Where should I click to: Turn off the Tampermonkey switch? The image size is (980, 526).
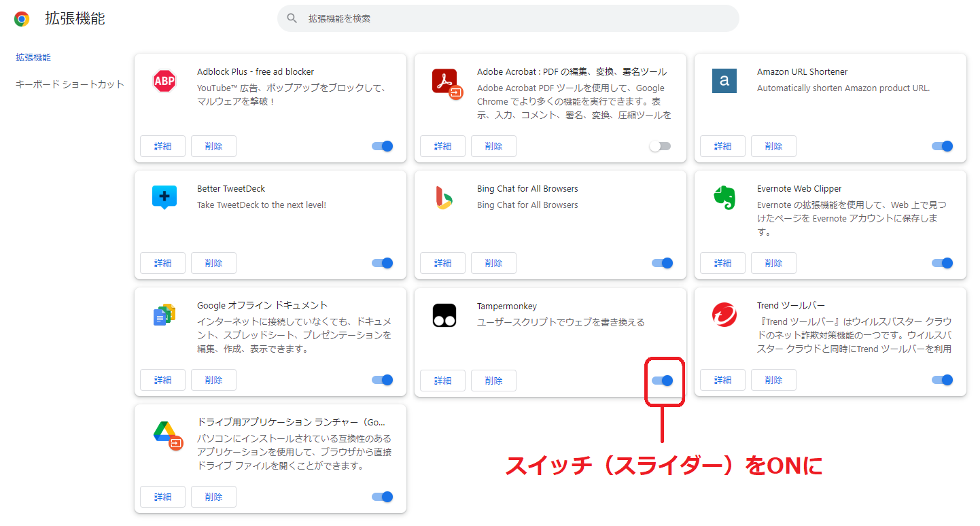point(663,381)
